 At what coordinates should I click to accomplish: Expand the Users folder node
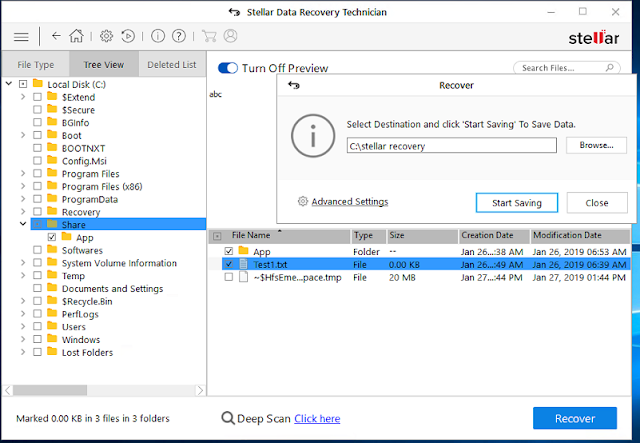(23, 327)
